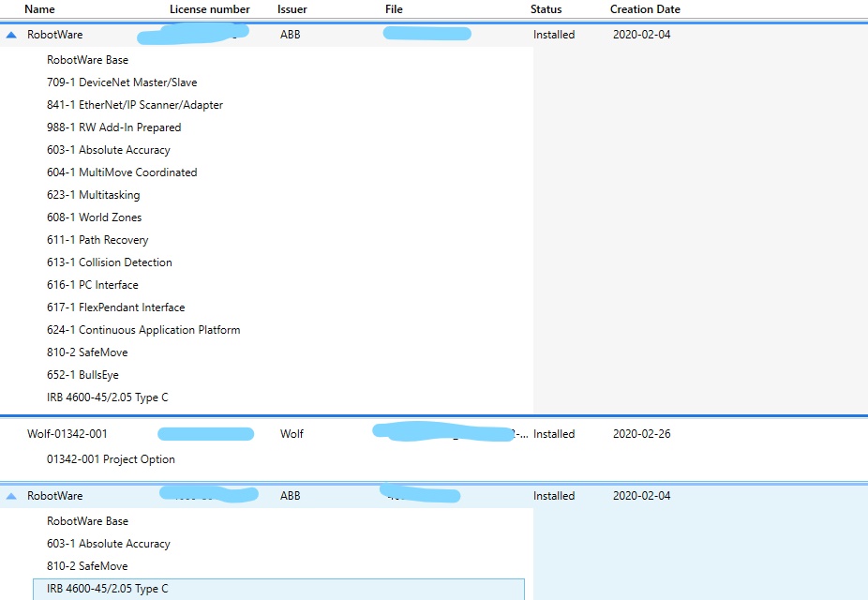Select 613-1 Collision Detection option
This screenshot has width=868, height=600.
[109, 262]
